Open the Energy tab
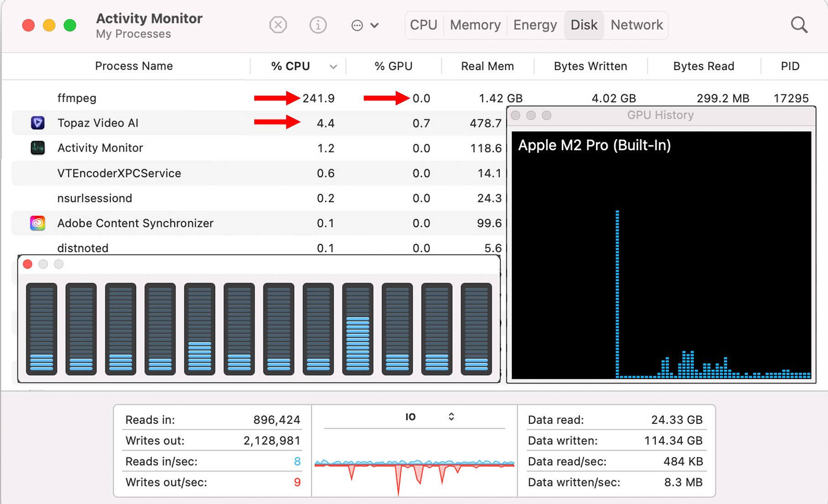The height and width of the screenshot is (504, 828). pyautogui.click(x=535, y=25)
